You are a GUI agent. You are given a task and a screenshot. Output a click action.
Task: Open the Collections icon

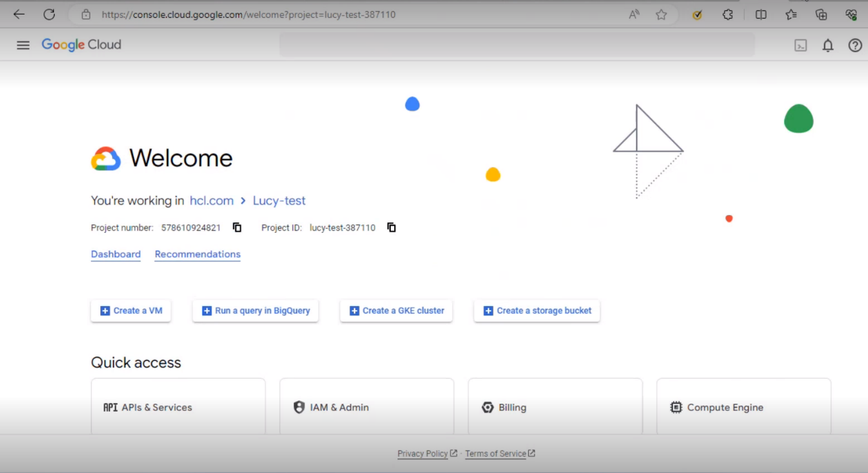[821, 15]
